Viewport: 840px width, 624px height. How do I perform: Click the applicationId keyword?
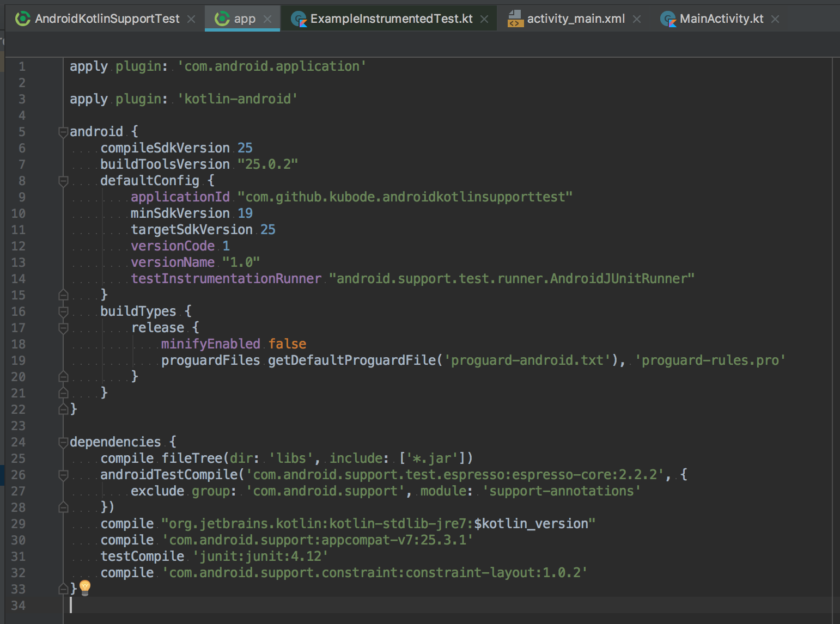[180, 197]
